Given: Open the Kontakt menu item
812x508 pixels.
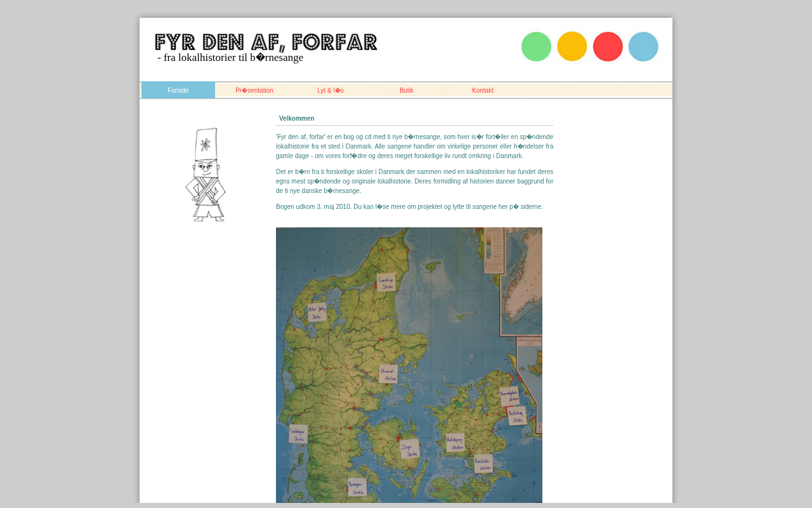Looking at the screenshot, I should coord(483,90).
